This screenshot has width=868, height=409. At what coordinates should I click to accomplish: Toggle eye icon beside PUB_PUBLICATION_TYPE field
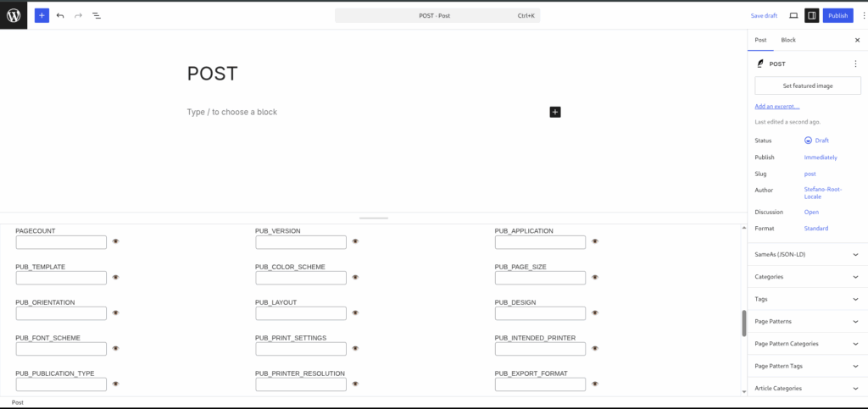(115, 384)
